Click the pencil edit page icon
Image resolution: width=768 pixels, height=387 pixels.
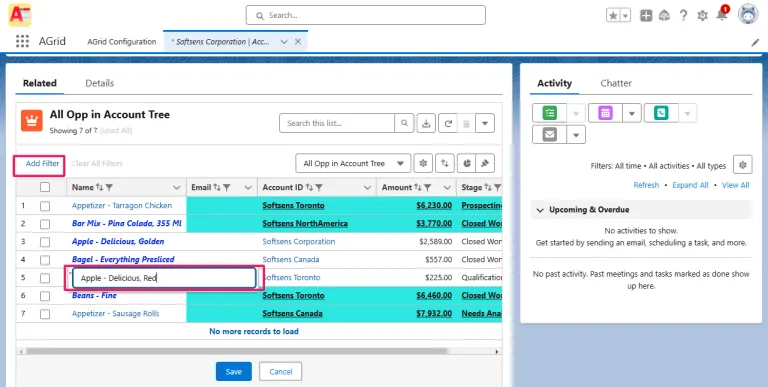click(755, 43)
